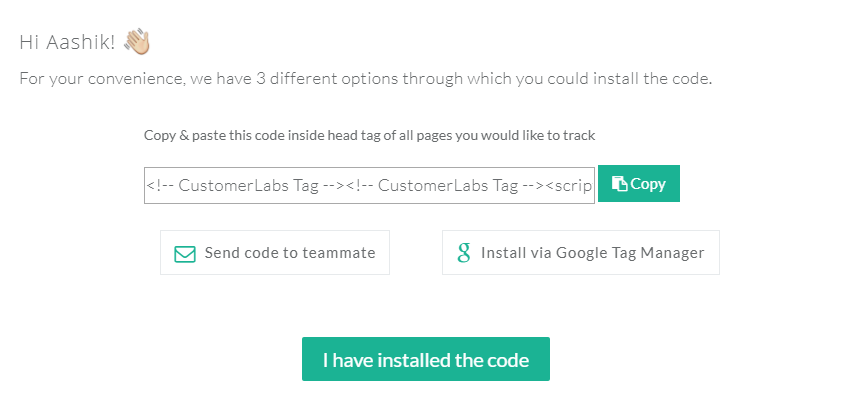Viewport: 851px width, 399px height.
Task: Choose Install via Google Tag Manager
Action: coord(581,252)
